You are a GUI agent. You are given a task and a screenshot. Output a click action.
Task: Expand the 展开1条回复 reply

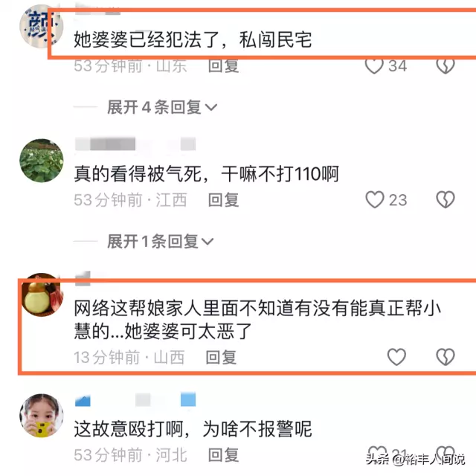(x=161, y=241)
